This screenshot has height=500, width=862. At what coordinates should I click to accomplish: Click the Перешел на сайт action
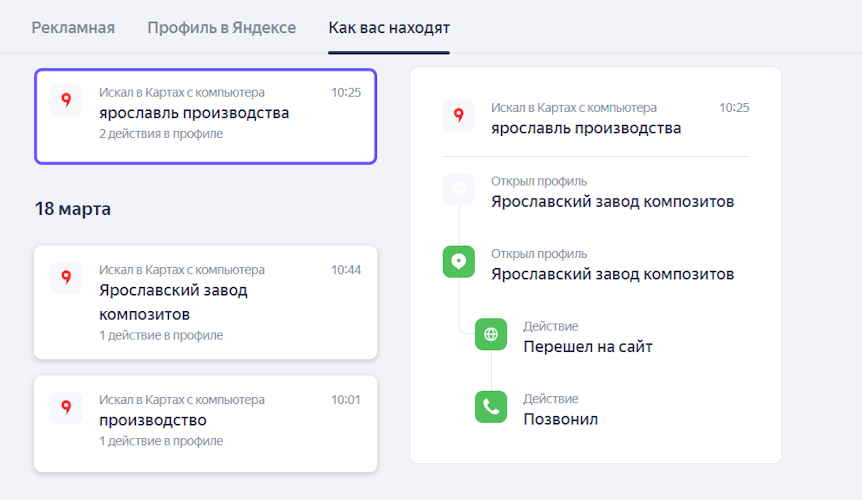click(x=588, y=347)
